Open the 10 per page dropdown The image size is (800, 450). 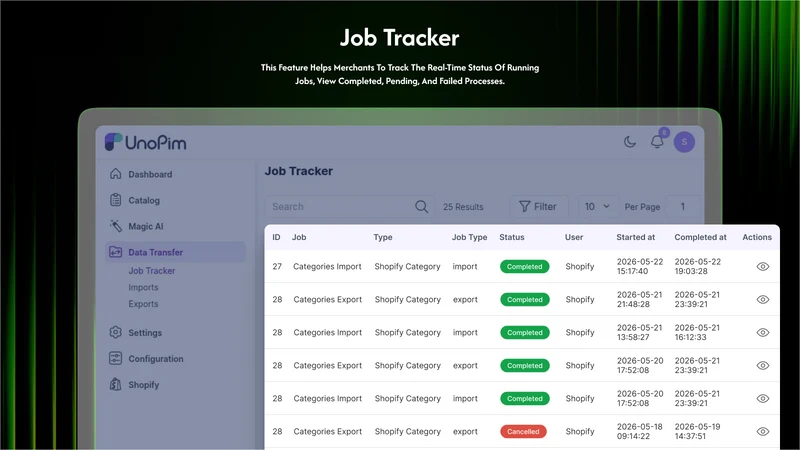(x=597, y=206)
